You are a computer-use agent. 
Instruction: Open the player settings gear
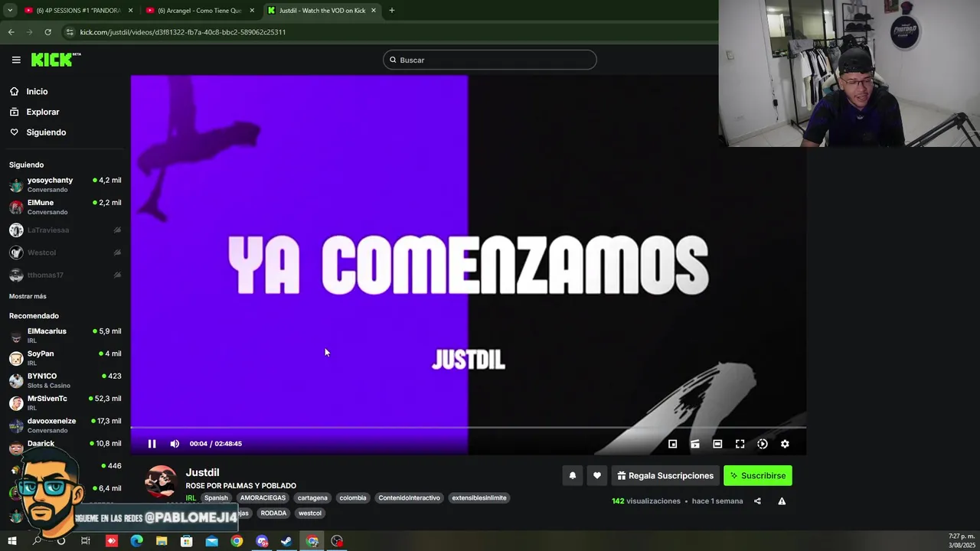point(785,444)
